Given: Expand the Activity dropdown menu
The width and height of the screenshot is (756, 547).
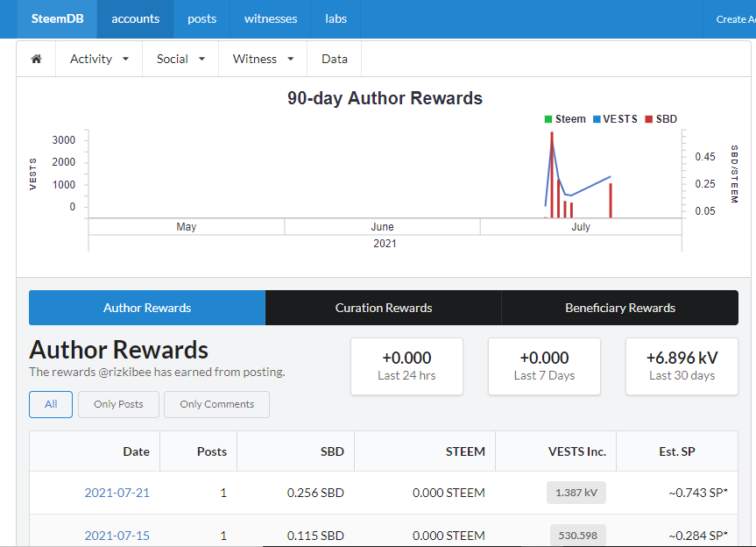Looking at the screenshot, I should 99,59.
